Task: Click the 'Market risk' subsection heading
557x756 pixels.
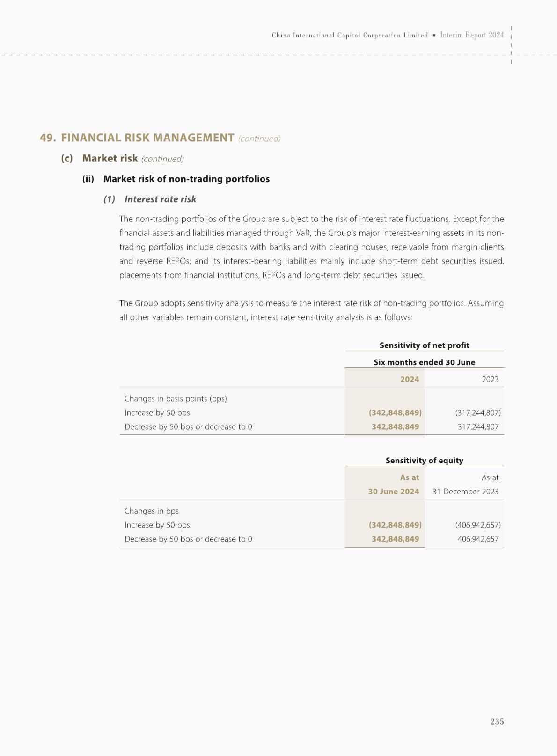Action: click(x=110, y=158)
